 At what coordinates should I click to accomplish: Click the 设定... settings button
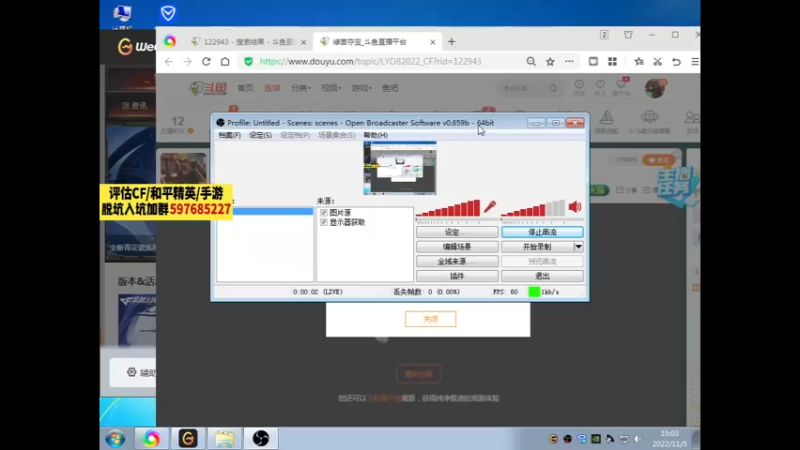tap(457, 232)
